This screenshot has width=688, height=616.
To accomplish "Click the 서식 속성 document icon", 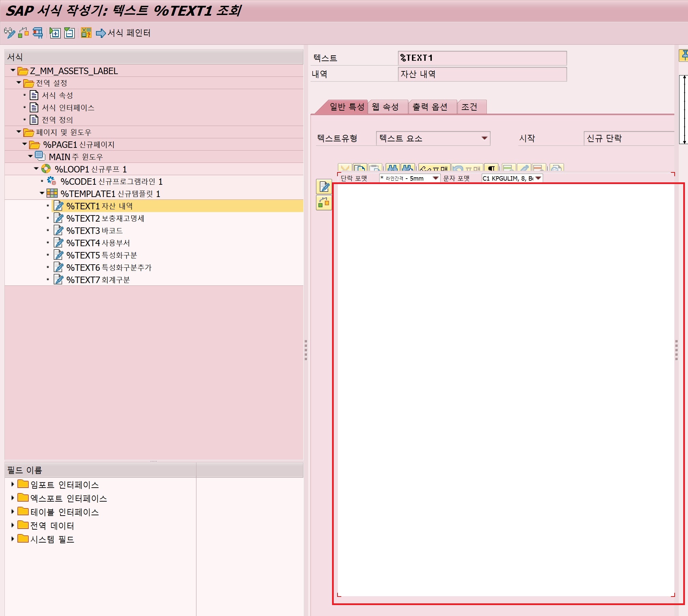I will pyautogui.click(x=34, y=95).
